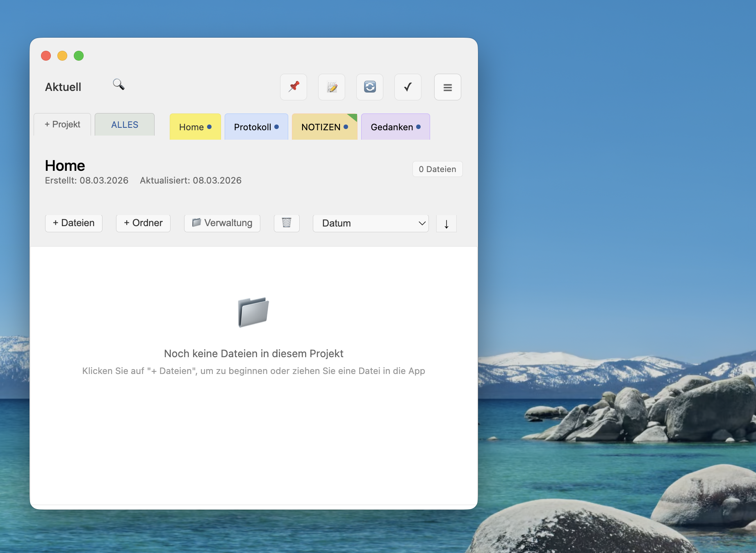Add files with + Dateien button
Image resolution: width=756 pixels, height=553 pixels.
coord(74,223)
